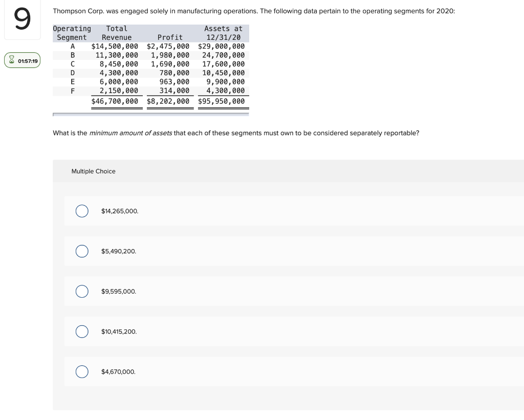Screen dimensions: 524x420
Task: Click the italic 'minimum amount of assets' phrase
Action: pyautogui.click(x=130, y=133)
